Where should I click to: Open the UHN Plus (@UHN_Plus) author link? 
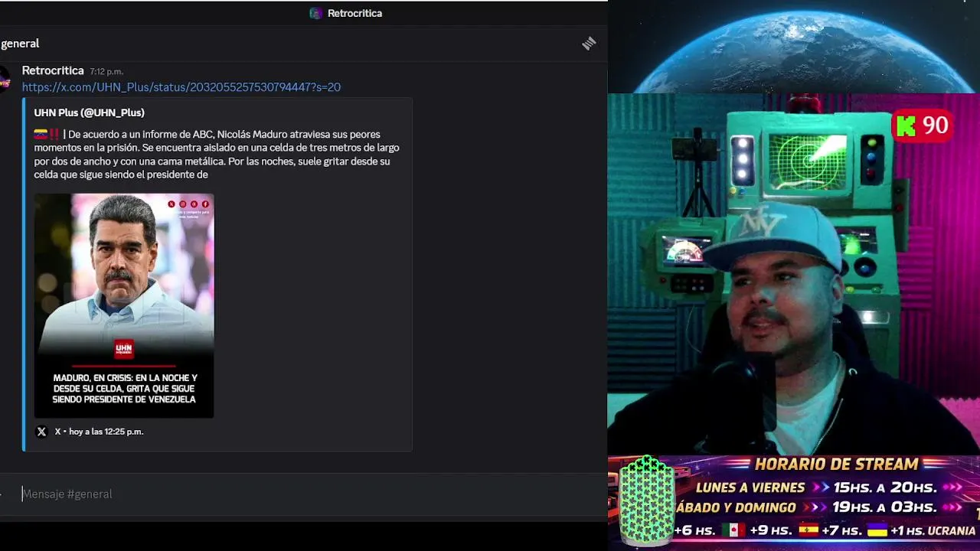pos(89,112)
